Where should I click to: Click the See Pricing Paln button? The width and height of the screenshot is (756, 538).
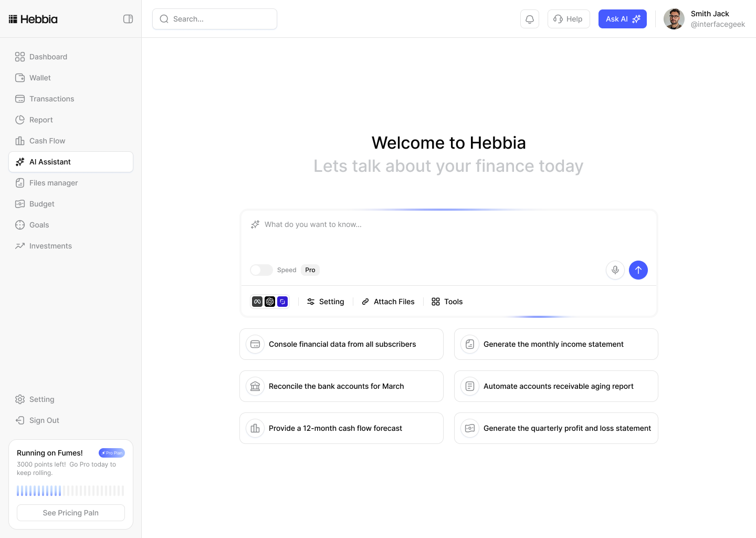(71, 513)
